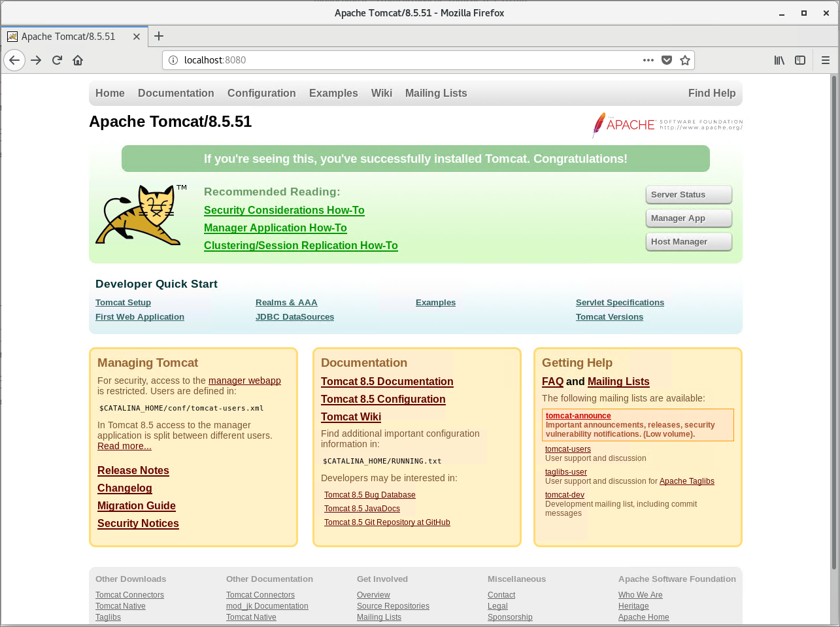Viewport: 840px width, 627px height.
Task: Open Realms & AAA link
Action: (x=286, y=303)
